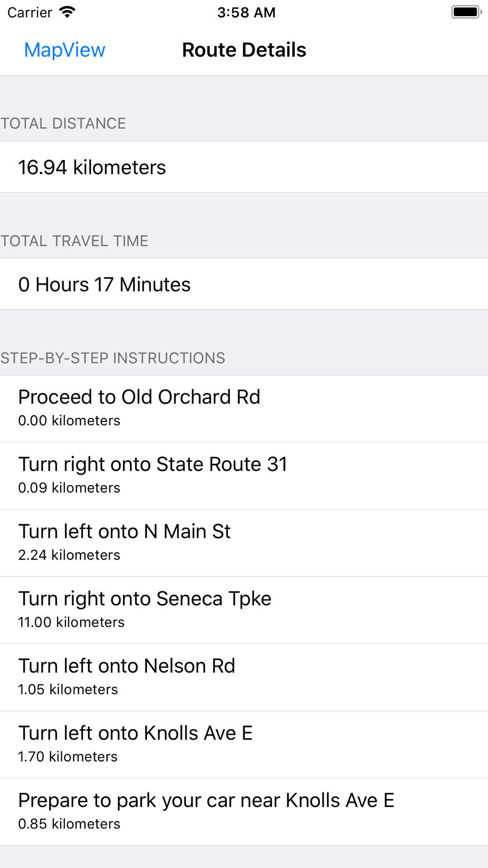
Task: Choose Turn left onto Knolls Ave E step
Action: coord(244,744)
